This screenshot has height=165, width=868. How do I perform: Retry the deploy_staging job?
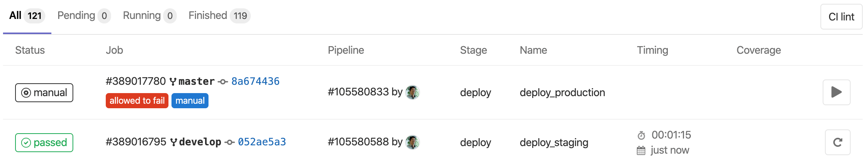(x=837, y=142)
